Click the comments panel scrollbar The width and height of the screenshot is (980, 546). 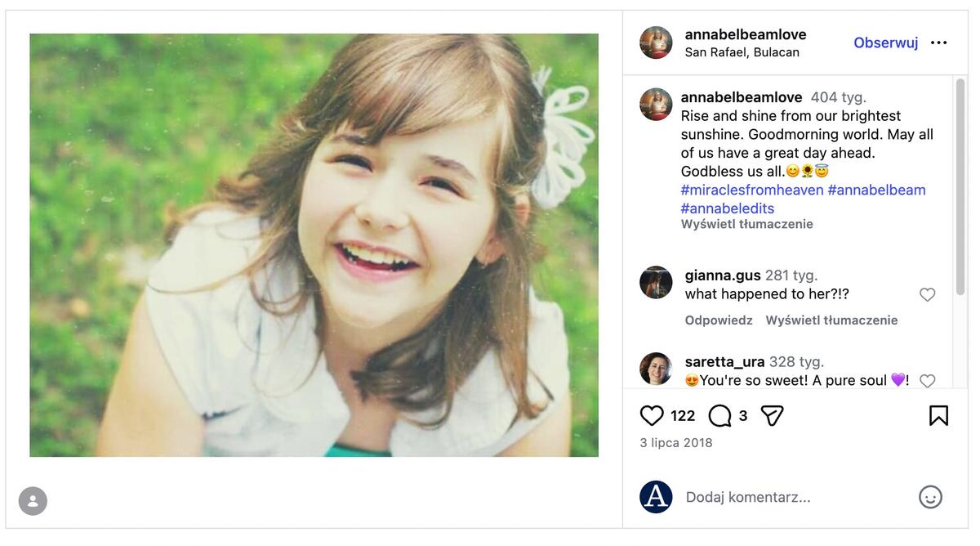pos(960,186)
